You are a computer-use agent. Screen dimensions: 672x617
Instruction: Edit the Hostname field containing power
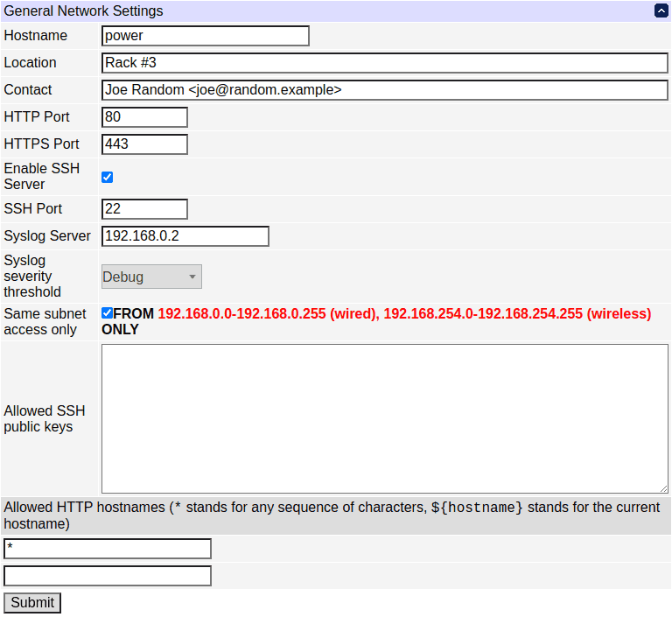click(206, 36)
